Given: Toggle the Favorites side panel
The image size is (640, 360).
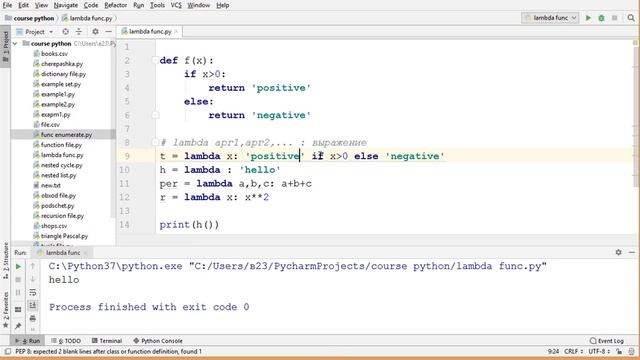Looking at the screenshot, I should pyautogui.click(x=5, y=310).
